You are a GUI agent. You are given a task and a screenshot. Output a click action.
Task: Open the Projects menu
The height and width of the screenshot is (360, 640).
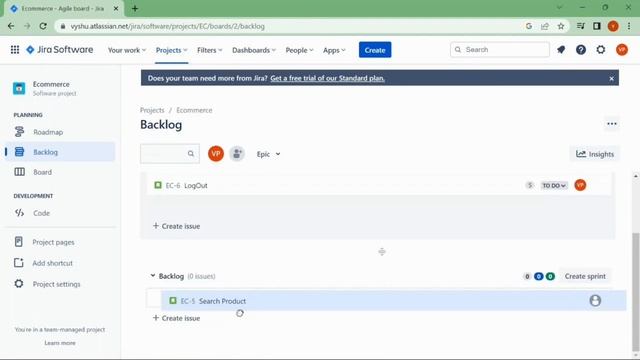click(171, 50)
